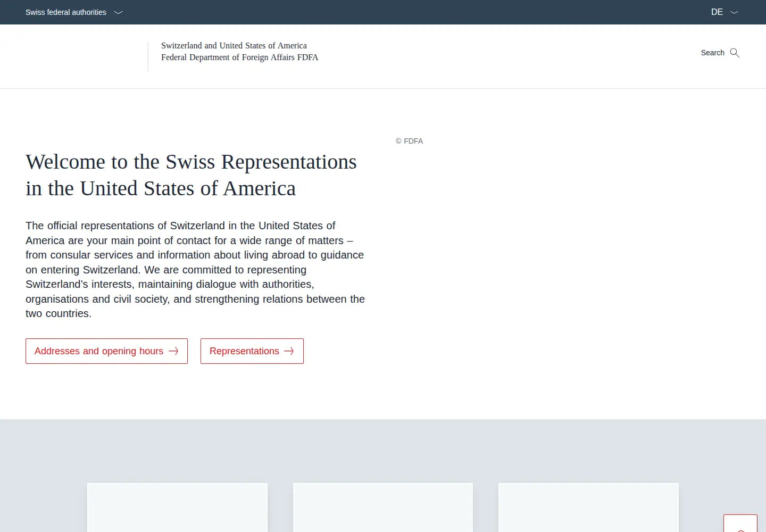Image resolution: width=766 pixels, height=532 pixels.
Task: Click the "Welcome to the Swiss Representations" heading
Action: [x=191, y=175]
